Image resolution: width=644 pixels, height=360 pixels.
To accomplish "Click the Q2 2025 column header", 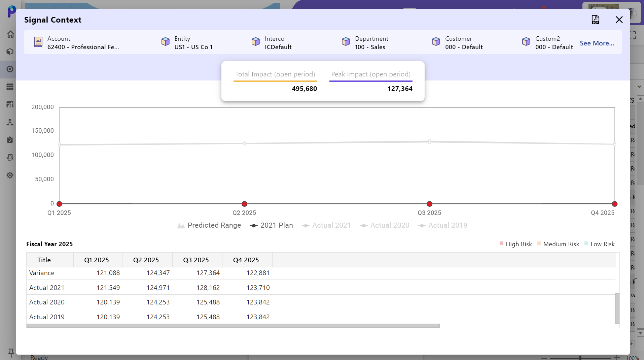I will 147,260.
